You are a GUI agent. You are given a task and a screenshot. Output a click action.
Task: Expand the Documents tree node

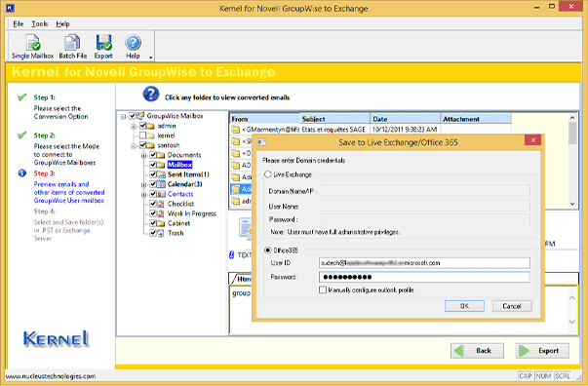click(x=143, y=156)
